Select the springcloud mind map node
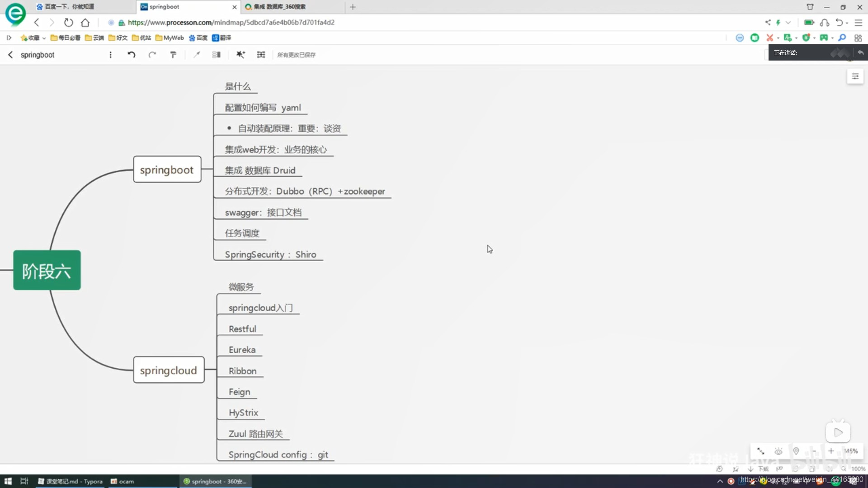Viewport: 868px width, 488px height. 168,370
